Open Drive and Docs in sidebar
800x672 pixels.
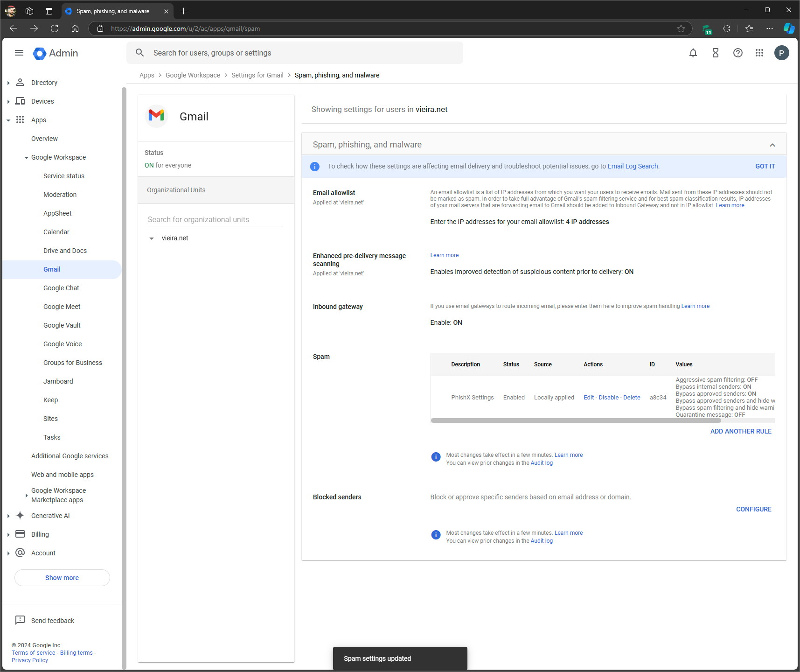[x=65, y=251]
